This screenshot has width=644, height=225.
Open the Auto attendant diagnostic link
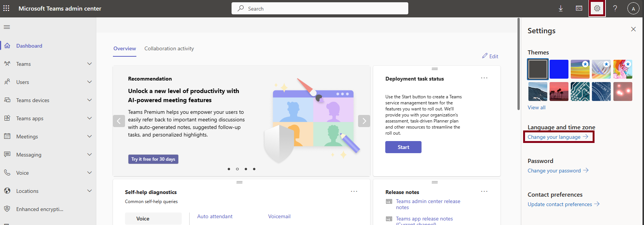pos(215,216)
